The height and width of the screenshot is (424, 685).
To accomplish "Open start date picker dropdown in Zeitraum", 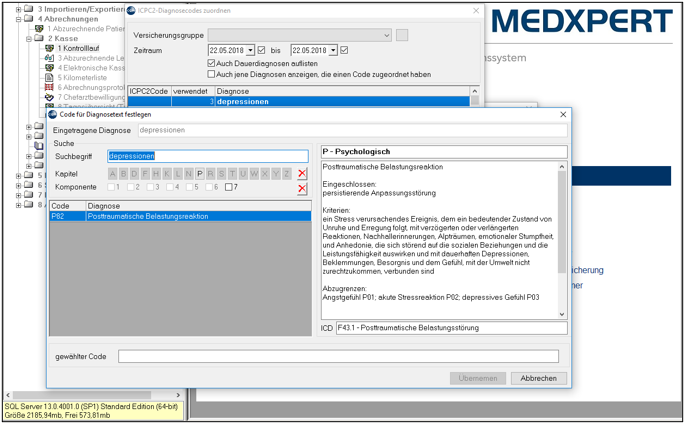I will [x=250, y=50].
